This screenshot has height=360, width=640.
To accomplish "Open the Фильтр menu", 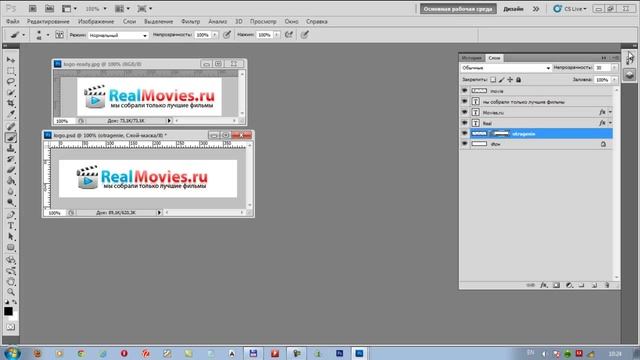I will point(191,22).
